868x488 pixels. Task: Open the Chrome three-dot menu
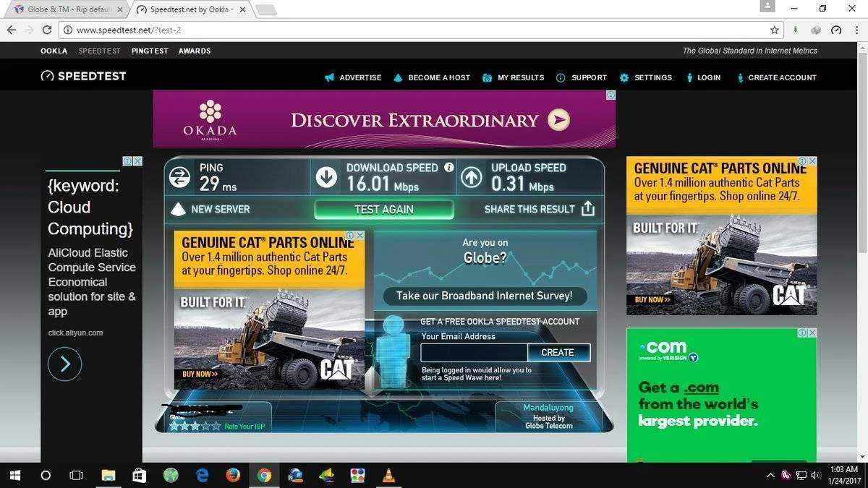pyautogui.click(x=856, y=30)
